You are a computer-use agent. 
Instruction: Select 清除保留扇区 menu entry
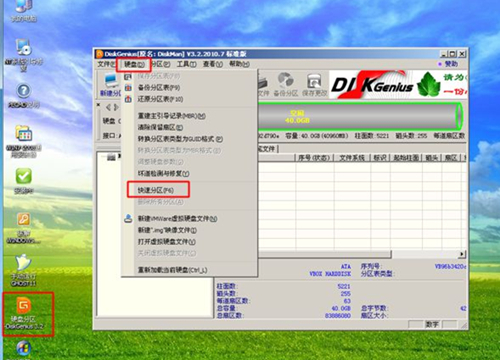190,127
